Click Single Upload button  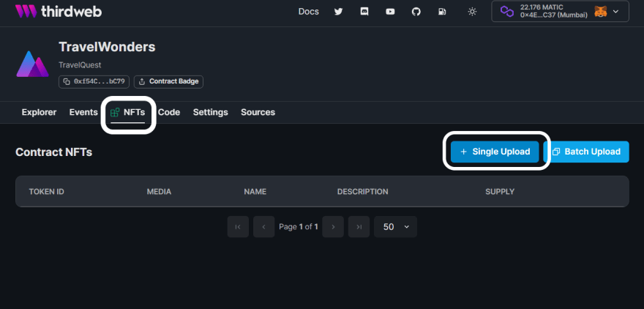click(495, 152)
